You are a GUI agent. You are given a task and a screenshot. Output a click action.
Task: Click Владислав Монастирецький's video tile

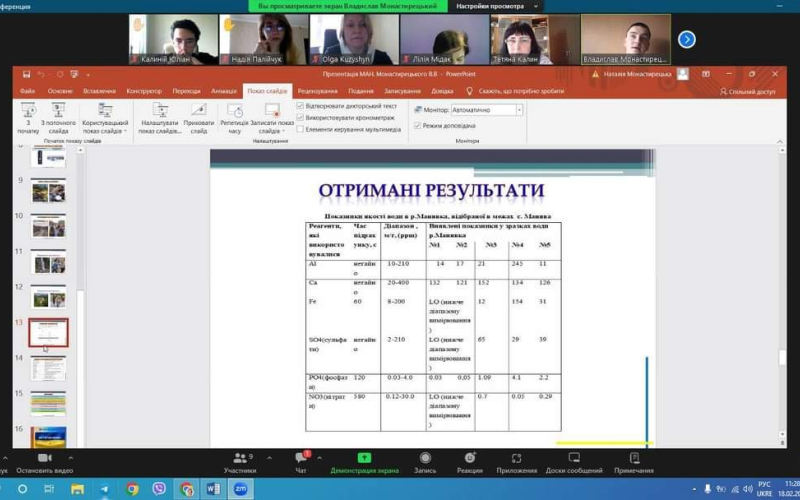626,39
